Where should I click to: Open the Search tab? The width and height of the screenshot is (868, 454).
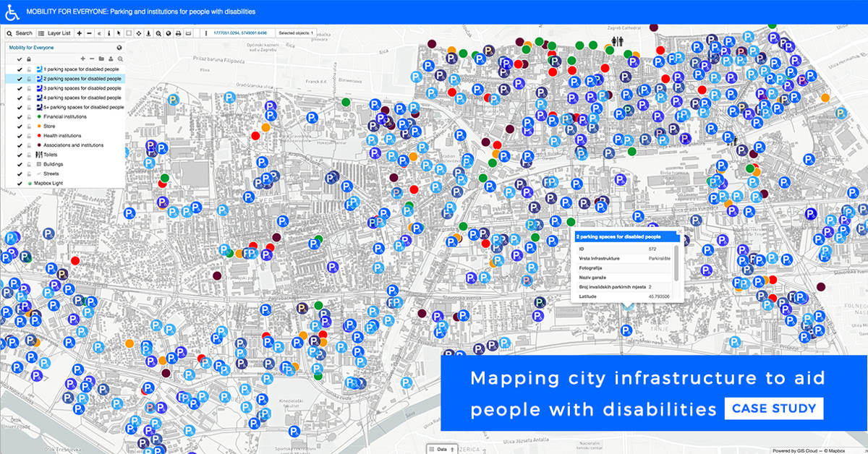[20, 33]
